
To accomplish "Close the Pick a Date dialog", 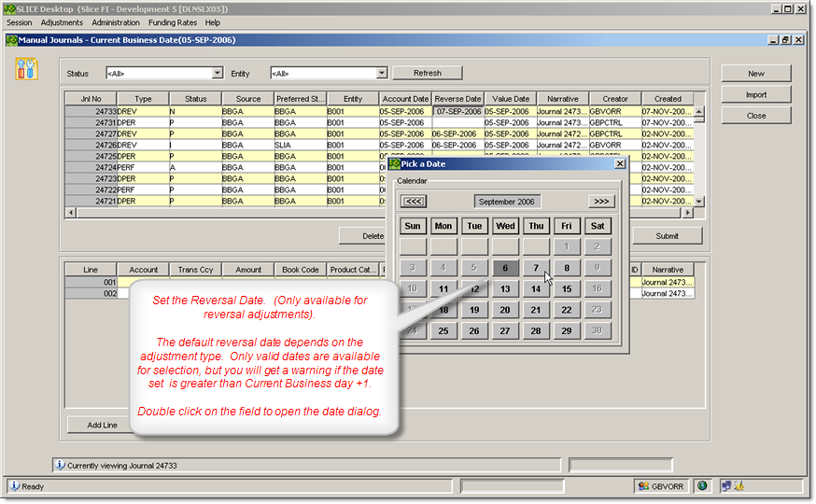I will pyautogui.click(x=620, y=164).
